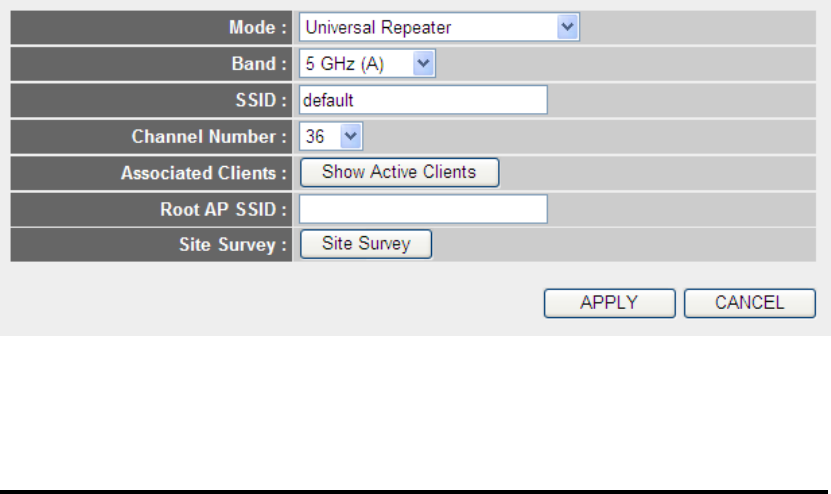
Task: Click the "SSID :" label
Action: (260, 100)
